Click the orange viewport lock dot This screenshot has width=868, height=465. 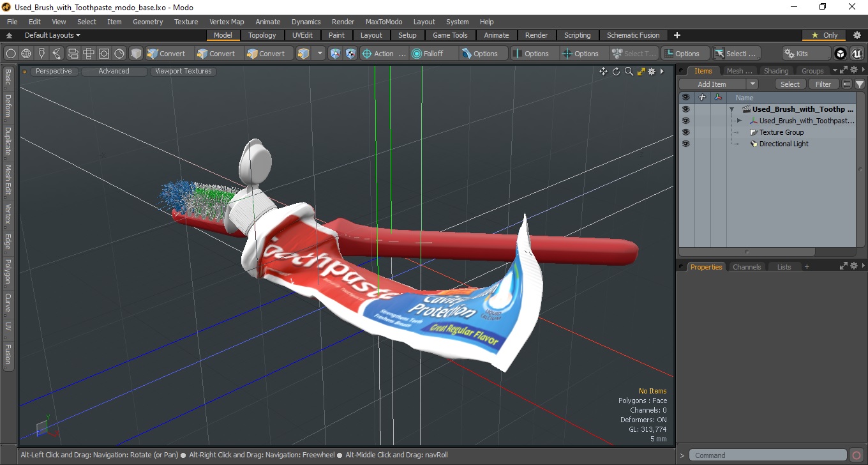coord(25,72)
